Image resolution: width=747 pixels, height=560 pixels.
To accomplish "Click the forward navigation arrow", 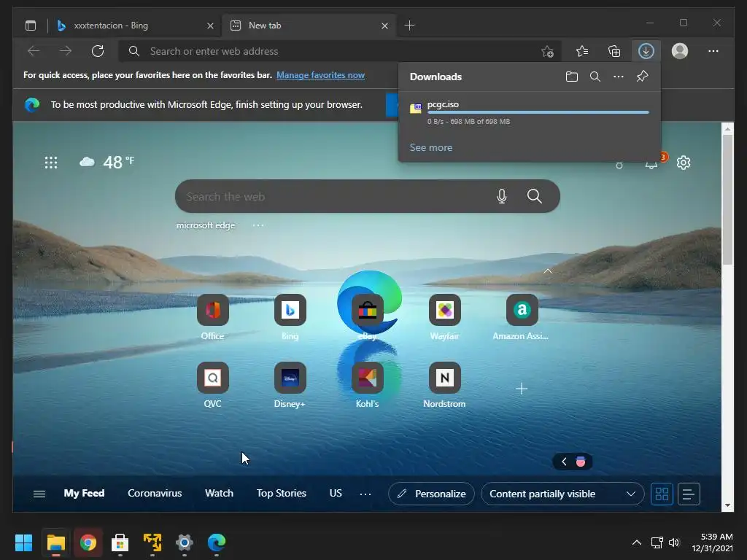I will pos(66,51).
